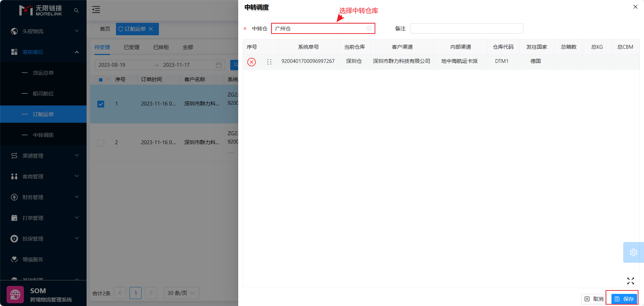Click the 地中海航运卡派 channel cell
The width and height of the screenshot is (644, 306).
coord(459,61)
